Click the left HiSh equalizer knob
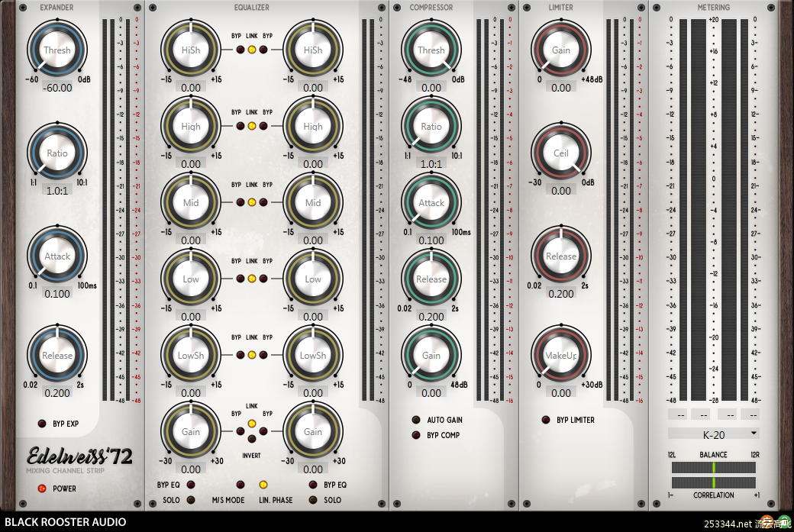794x532 pixels. 191,50
